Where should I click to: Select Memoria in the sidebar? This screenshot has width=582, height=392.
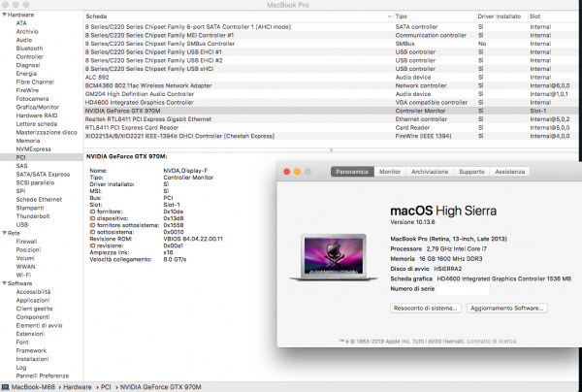(28, 141)
